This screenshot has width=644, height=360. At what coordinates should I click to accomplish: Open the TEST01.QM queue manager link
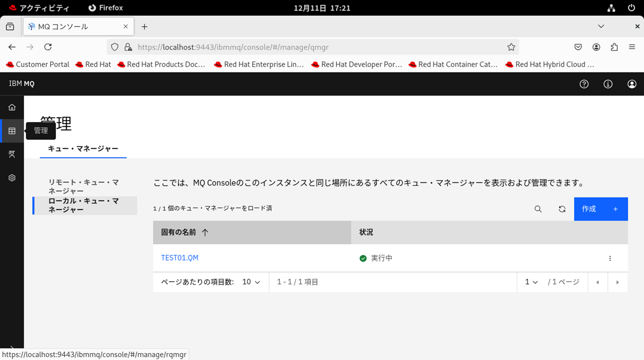[x=180, y=258]
